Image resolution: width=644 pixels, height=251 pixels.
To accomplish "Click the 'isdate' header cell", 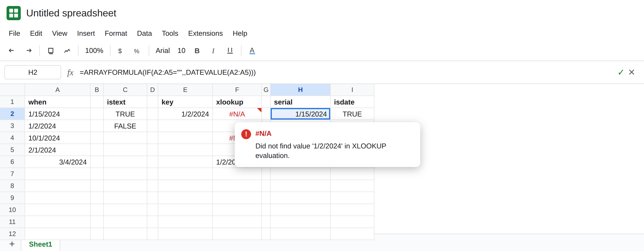I will point(352,102).
